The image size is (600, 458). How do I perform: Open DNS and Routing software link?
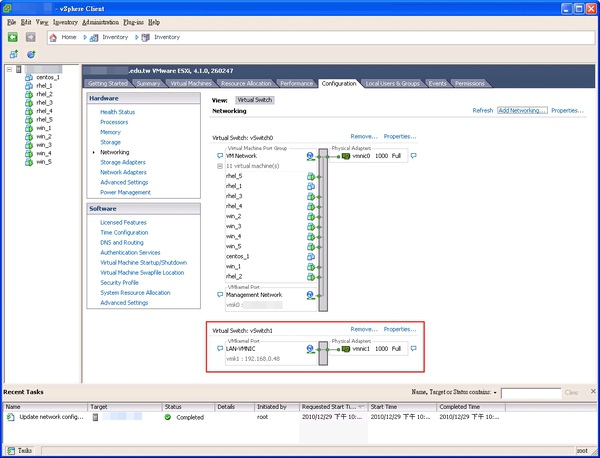click(122, 243)
